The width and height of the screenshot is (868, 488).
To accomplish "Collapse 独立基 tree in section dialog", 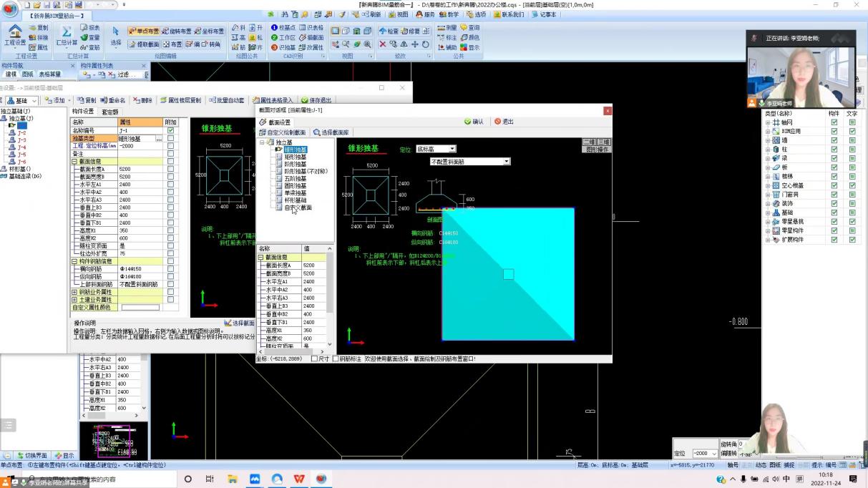I will 262,142.
